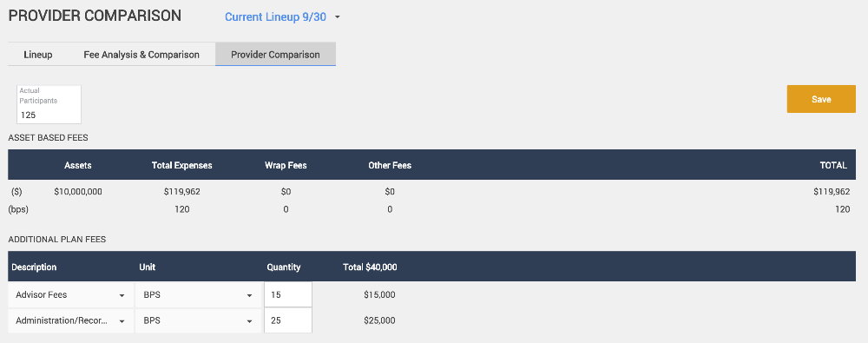The image size is (868, 343).
Task: Select the Provider Comparison tab
Action: pos(275,55)
